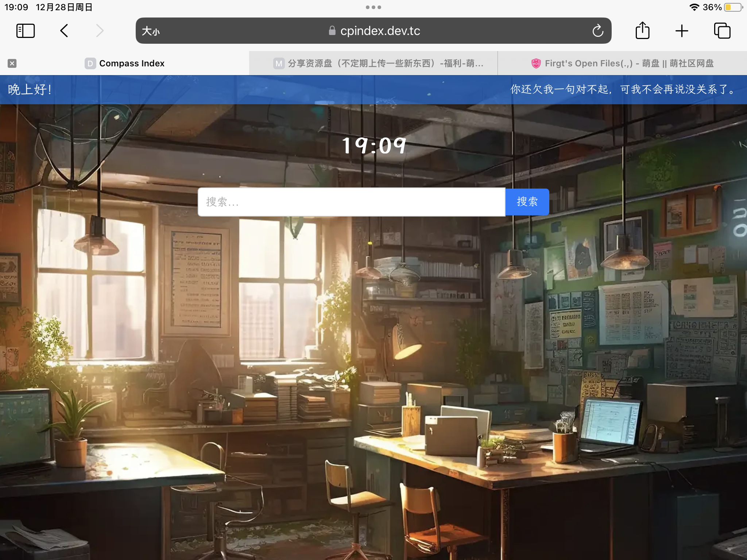The height and width of the screenshot is (560, 747).
Task: Tap the 晚上好 greeting text
Action: pyautogui.click(x=30, y=90)
